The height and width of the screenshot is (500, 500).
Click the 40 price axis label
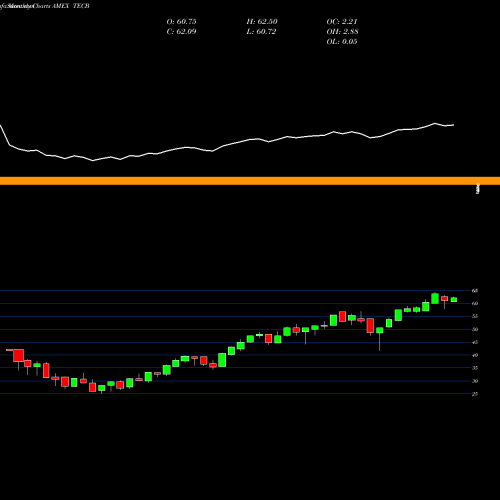click(475, 355)
